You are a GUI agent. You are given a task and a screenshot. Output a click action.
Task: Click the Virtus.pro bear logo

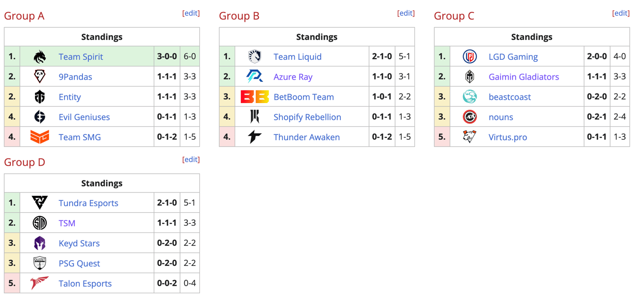(470, 137)
